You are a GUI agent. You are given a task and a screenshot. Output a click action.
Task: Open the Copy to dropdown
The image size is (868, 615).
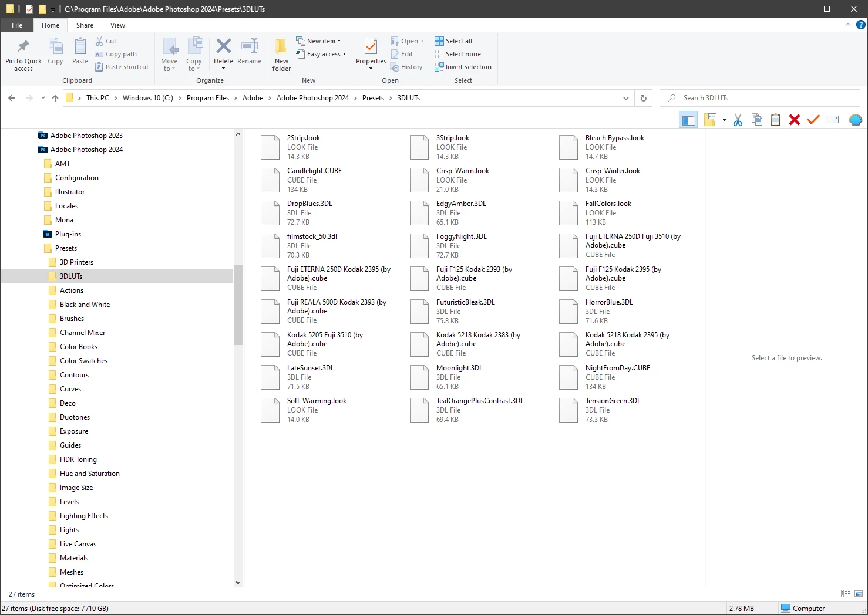pyautogui.click(x=194, y=54)
